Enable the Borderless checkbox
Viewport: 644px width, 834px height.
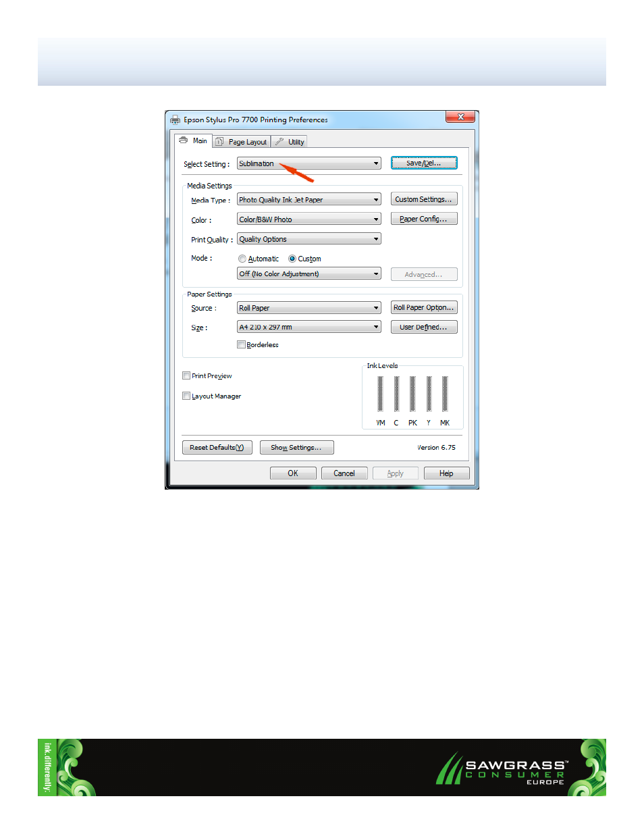(x=241, y=344)
